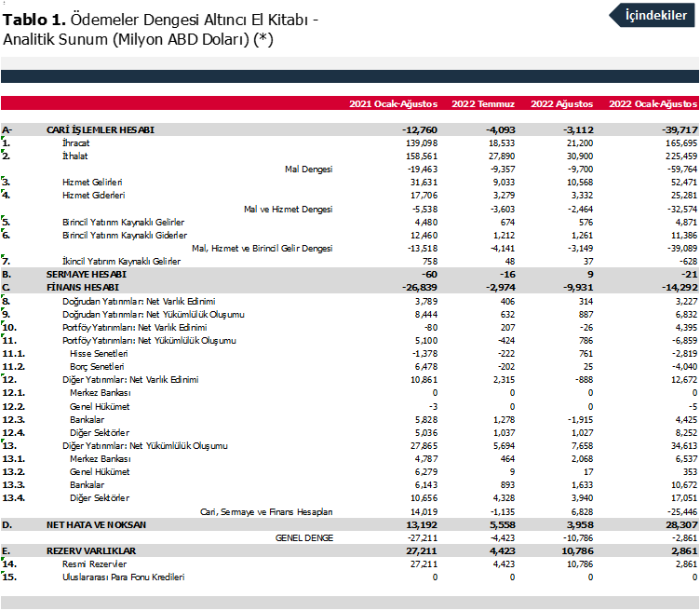This screenshot has height=611, width=700.
Task: Click the Hisse Senetleri row label
Action: [99, 353]
